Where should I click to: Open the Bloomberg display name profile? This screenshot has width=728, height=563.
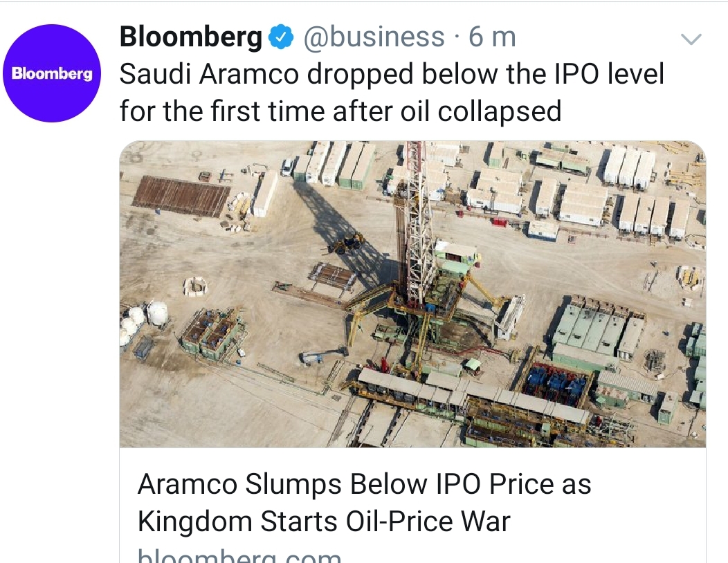pos(191,37)
